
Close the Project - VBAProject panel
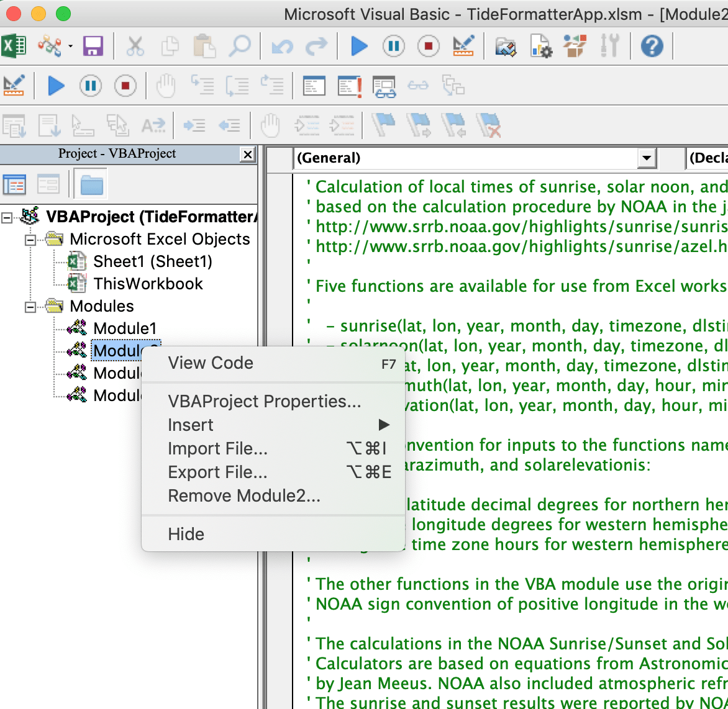[x=247, y=155]
